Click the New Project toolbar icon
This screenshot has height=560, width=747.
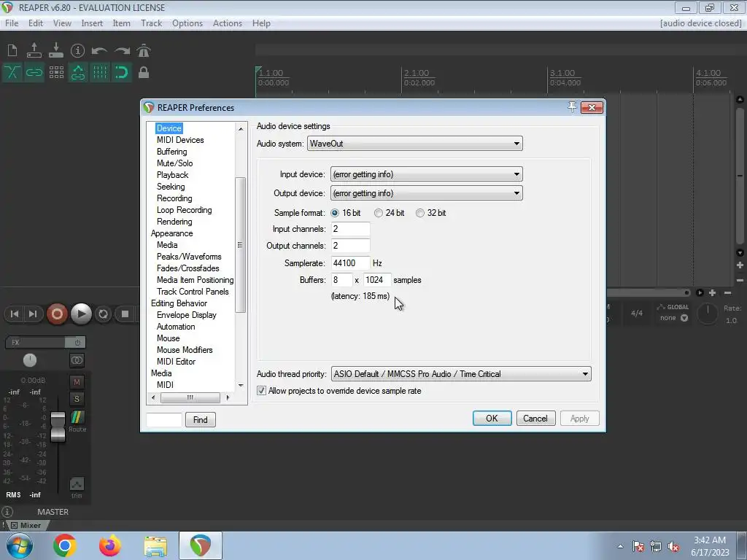pos(12,50)
